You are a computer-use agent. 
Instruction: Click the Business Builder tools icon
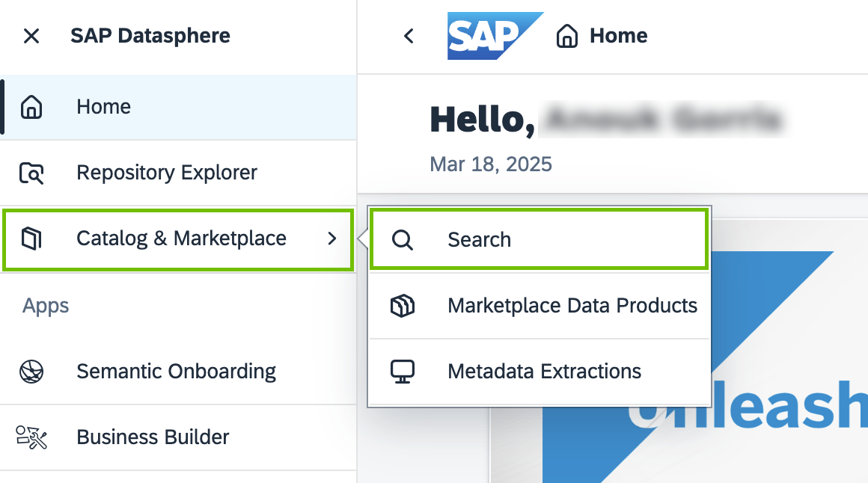pos(31,437)
